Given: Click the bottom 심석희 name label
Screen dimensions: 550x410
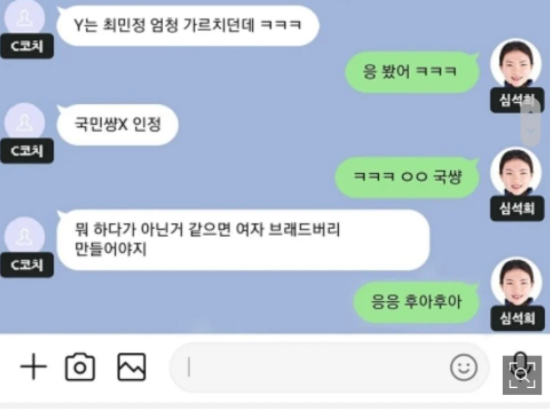Looking at the screenshot, I should click(517, 318).
